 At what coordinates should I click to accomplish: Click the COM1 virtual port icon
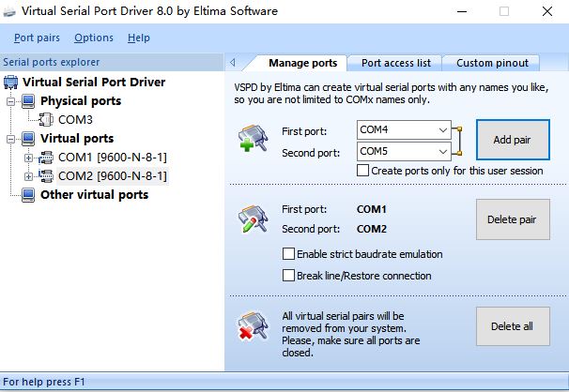pos(46,158)
